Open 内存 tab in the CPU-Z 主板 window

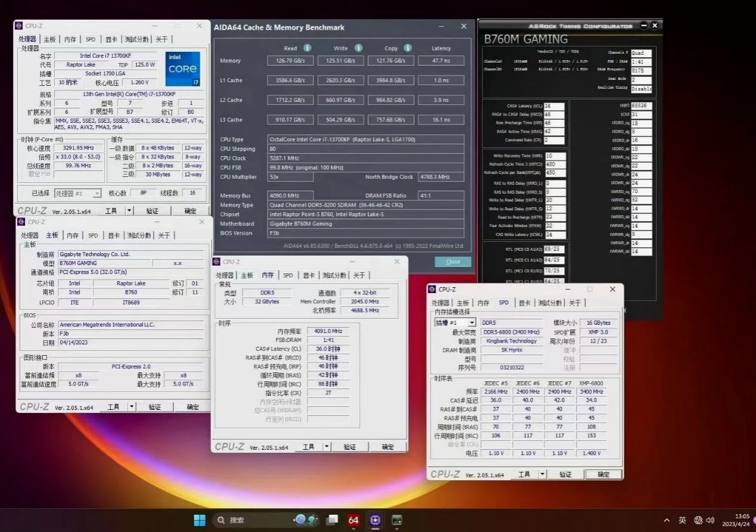tap(73, 235)
